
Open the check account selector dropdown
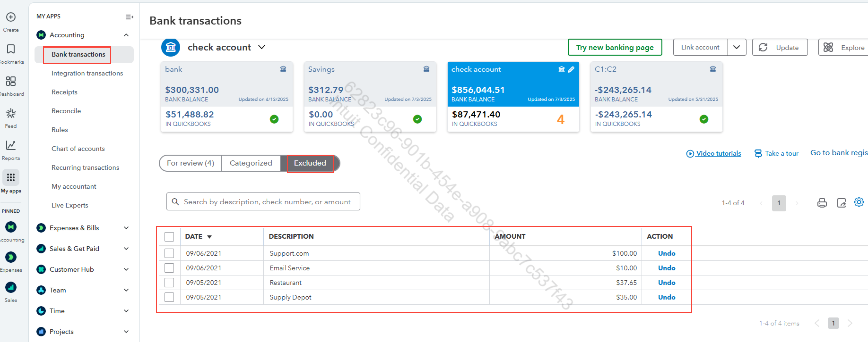tap(262, 47)
